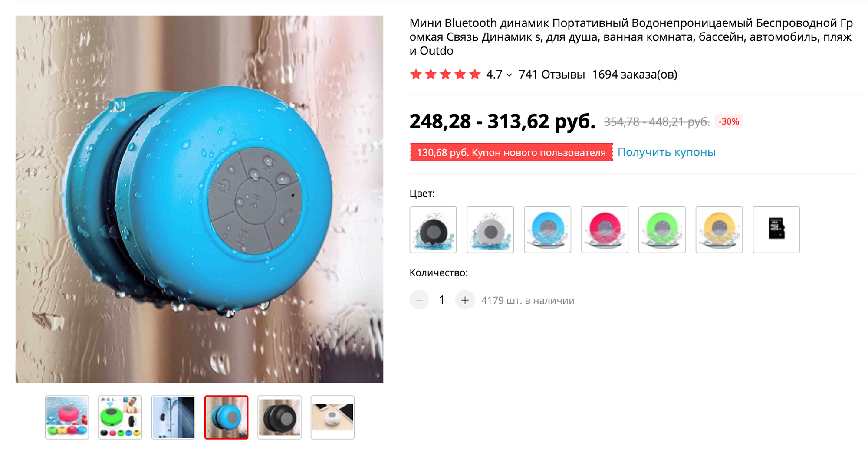
Task: Show the black speaker thumbnail
Action: pos(279,417)
